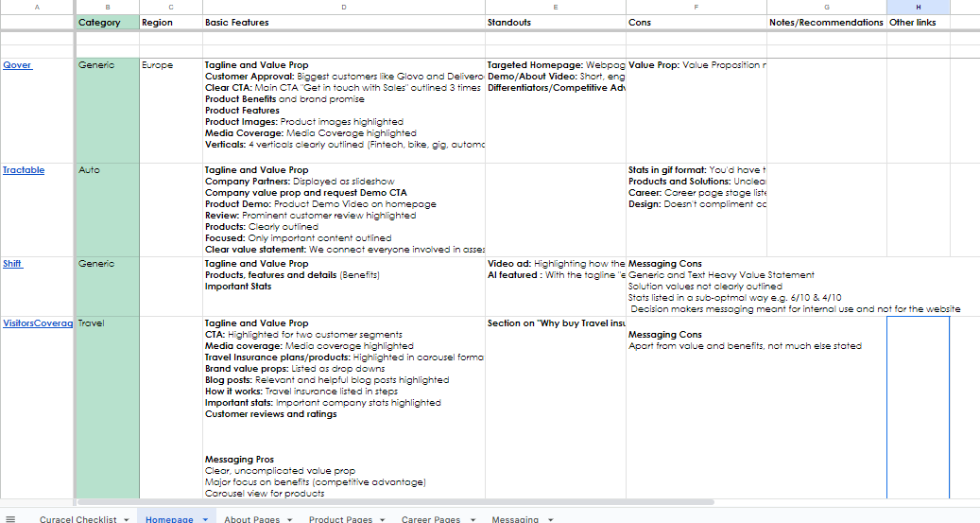The height and width of the screenshot is (523, 980).
Task: Open dropdown arrow on Product Pages tab
Action: click(382, 519)
